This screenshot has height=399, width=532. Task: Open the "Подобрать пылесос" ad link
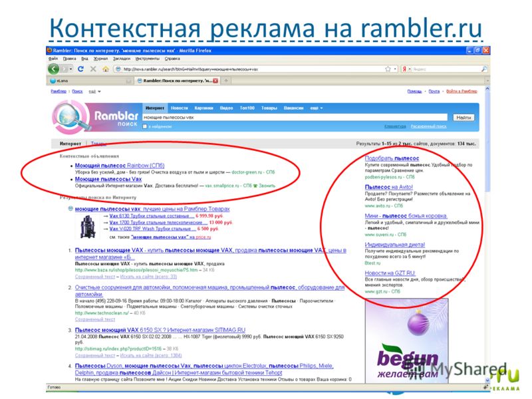coord(392,158)
